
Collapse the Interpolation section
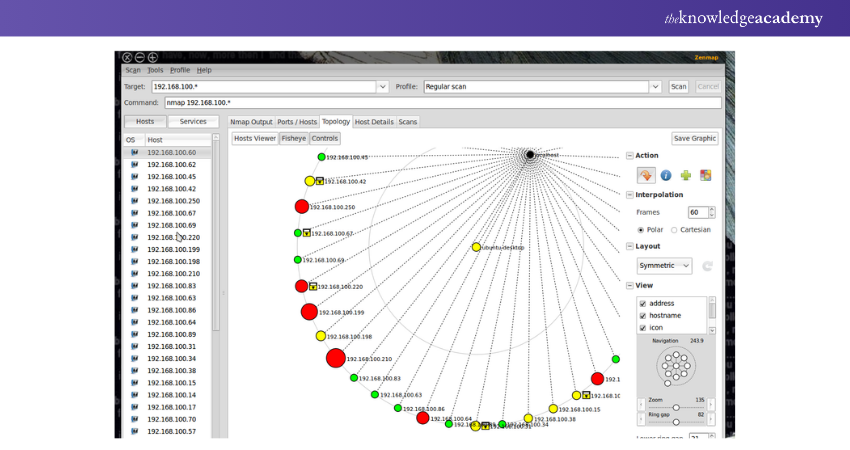click(629, 195)
